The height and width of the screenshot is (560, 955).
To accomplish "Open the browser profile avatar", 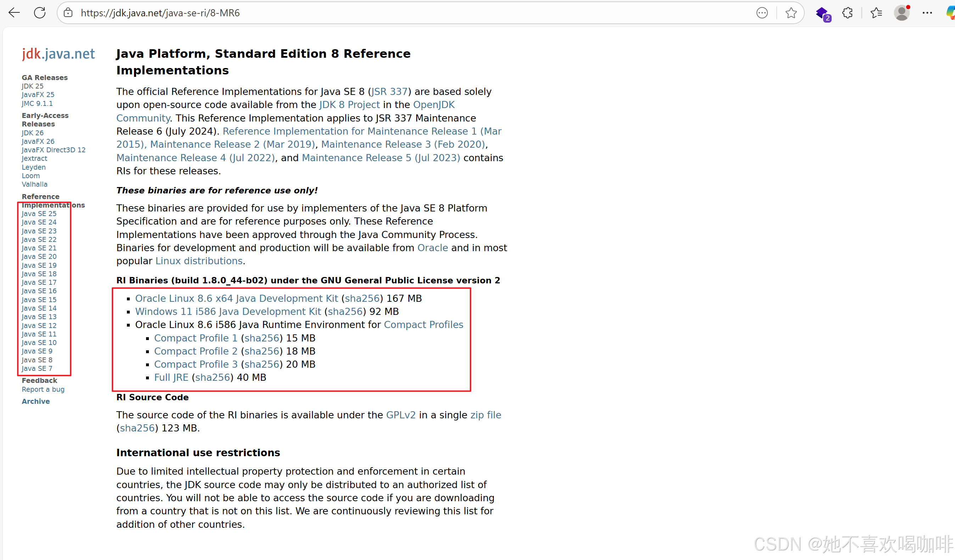I will [x=901, y=13].
